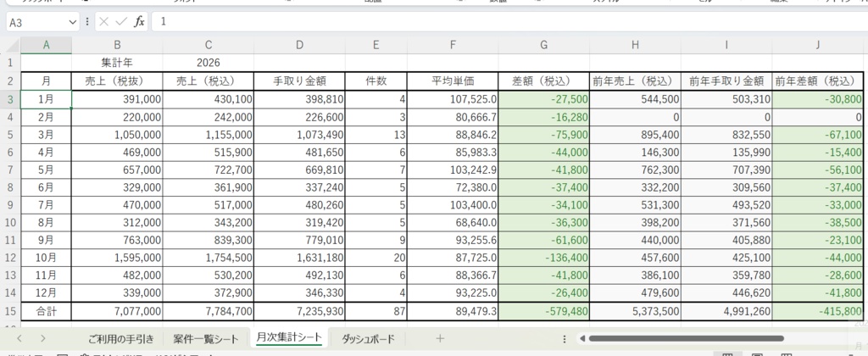Screen dimensions: 868x356
Task: Click the Select All corner triangle
Action: (10, 46)
